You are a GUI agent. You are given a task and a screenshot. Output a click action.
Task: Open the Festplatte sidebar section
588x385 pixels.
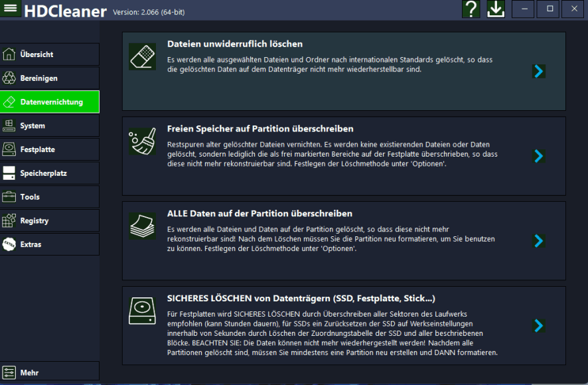tap(50, 149)
